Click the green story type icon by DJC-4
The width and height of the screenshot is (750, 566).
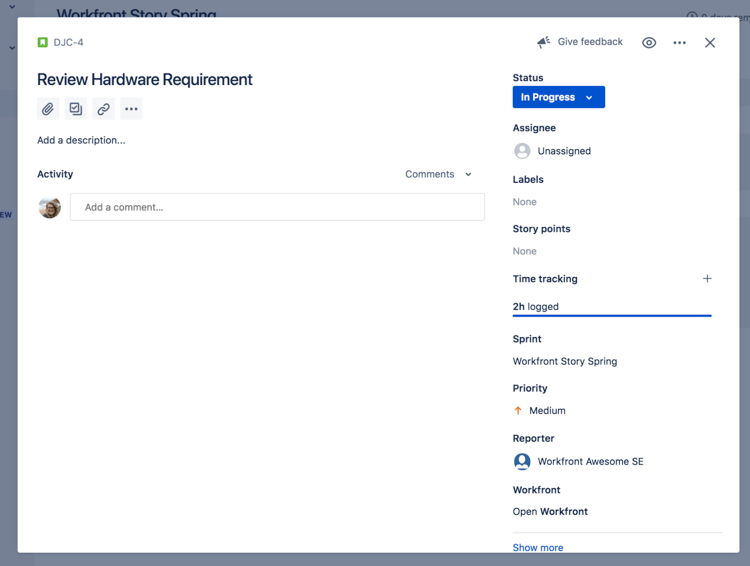click(x=43, y=42)
